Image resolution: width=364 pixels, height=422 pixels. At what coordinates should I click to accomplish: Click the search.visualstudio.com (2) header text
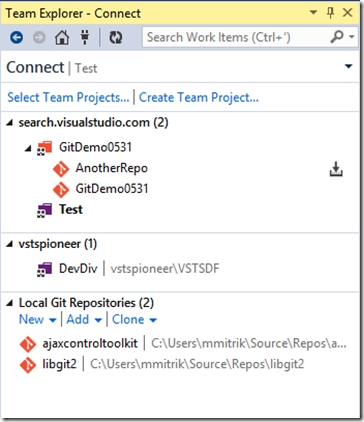[x=93, y=122]
